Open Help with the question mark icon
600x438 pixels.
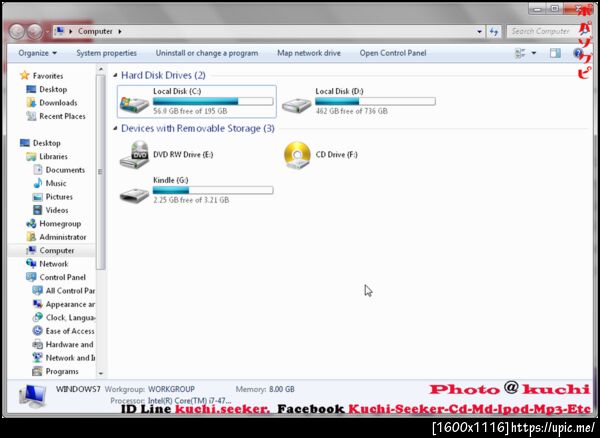[578, 53]
